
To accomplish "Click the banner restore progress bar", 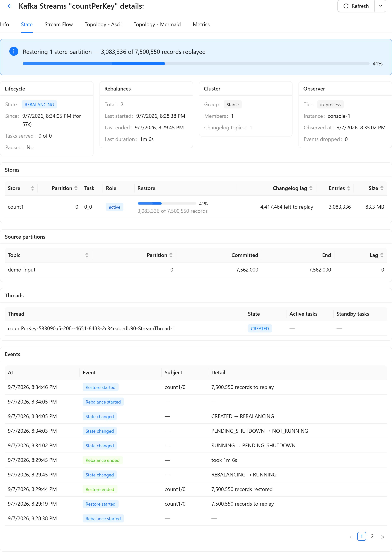I will (196, 63).
